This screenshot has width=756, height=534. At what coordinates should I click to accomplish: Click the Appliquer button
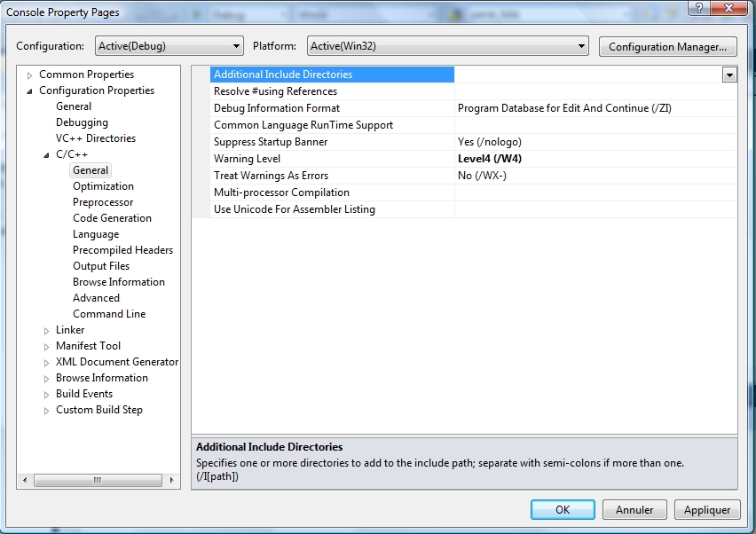707,510
